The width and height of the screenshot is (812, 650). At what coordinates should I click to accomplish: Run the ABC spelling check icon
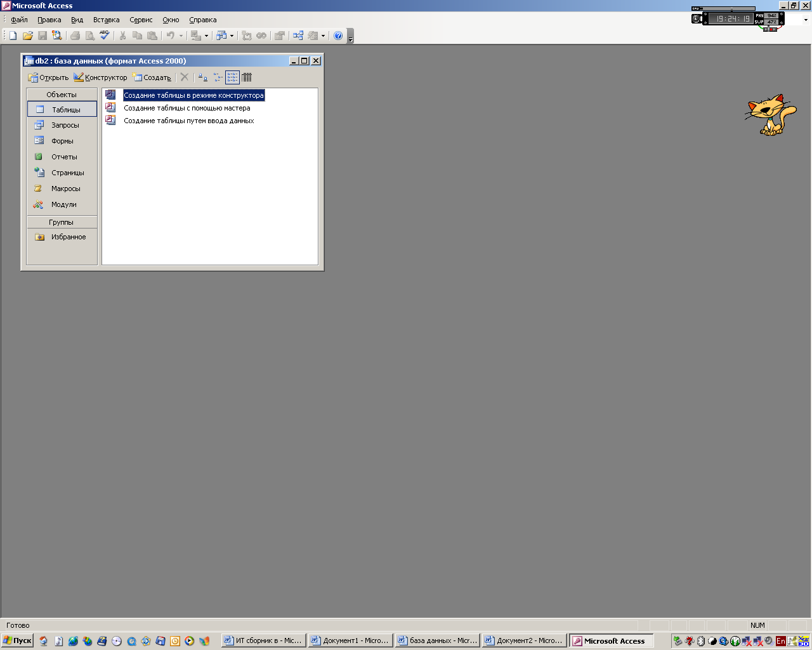[105, 36]
